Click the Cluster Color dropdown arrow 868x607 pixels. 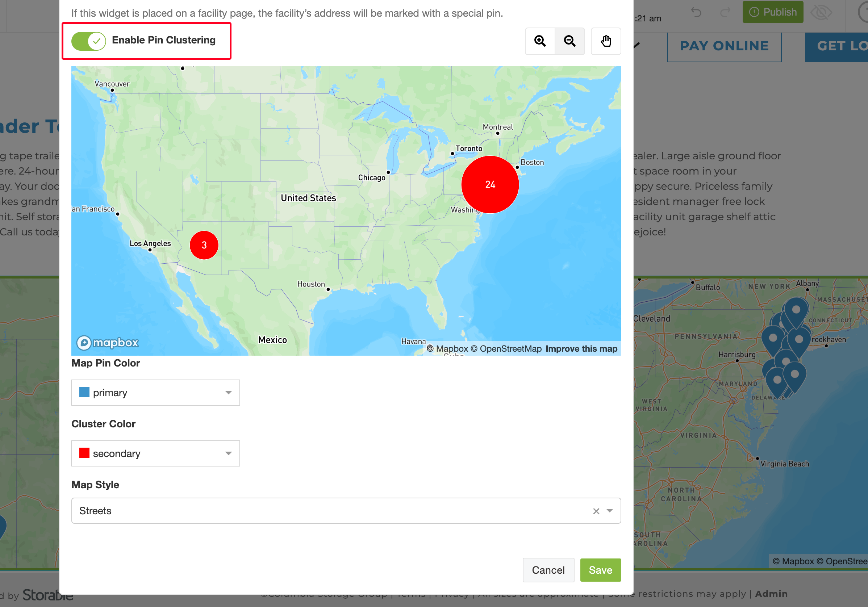tap(228, 453)
